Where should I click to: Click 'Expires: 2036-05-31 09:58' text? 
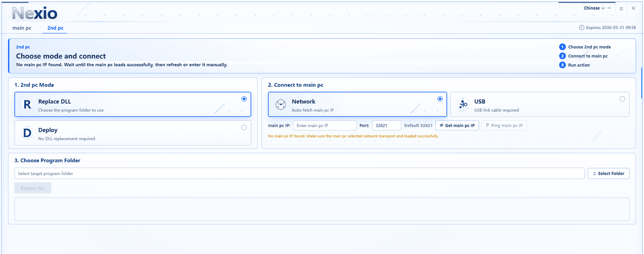pyautogui.click(x=611, y=27)
